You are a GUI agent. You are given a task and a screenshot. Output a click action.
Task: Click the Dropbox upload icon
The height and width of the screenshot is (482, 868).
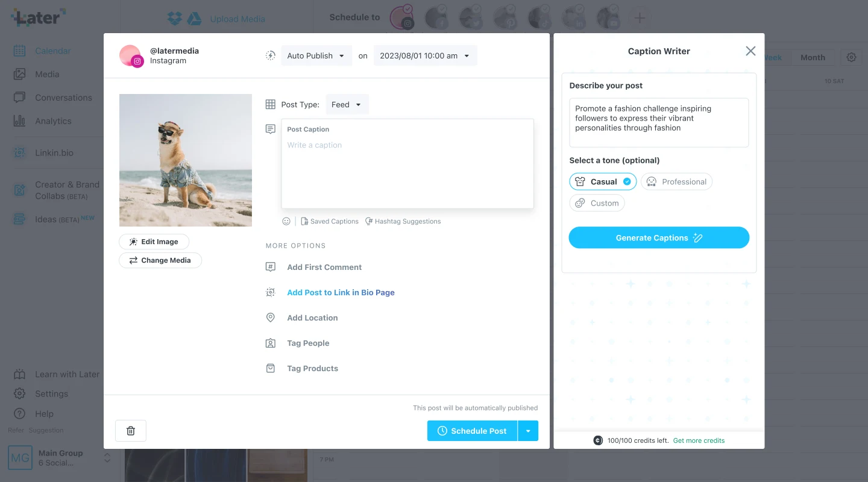(x=175, y=19)
